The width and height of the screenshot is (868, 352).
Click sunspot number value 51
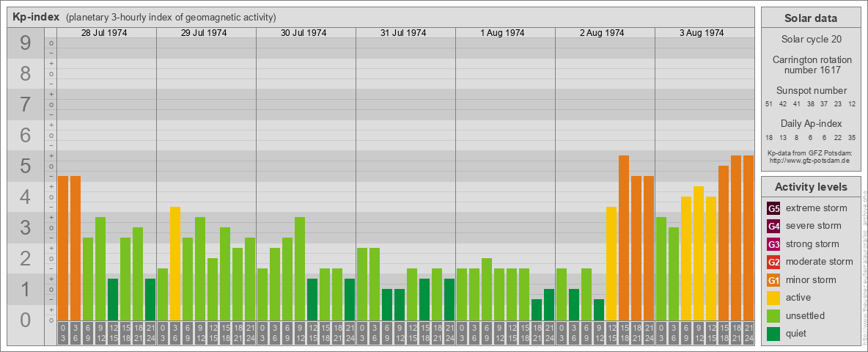(x=769, y=104)
